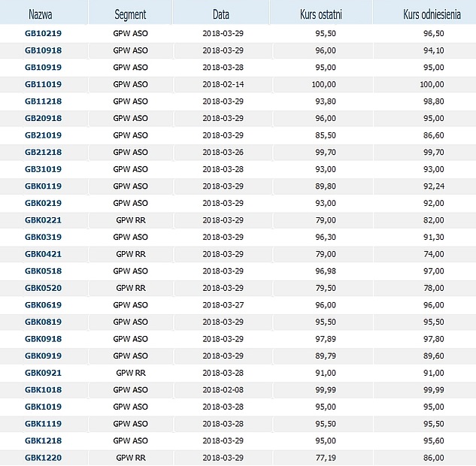The height and width of the screenshot is (466, 476).
Task: Sort by the Kurs odniesienia column header
Action: pyautogui.click(x=432, y=14)
